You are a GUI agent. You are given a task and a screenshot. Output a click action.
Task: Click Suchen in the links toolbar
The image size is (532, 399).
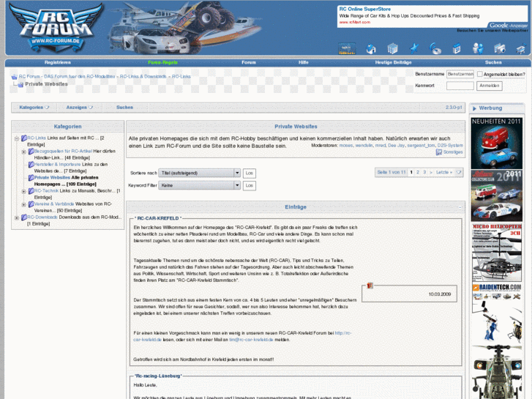124,108
